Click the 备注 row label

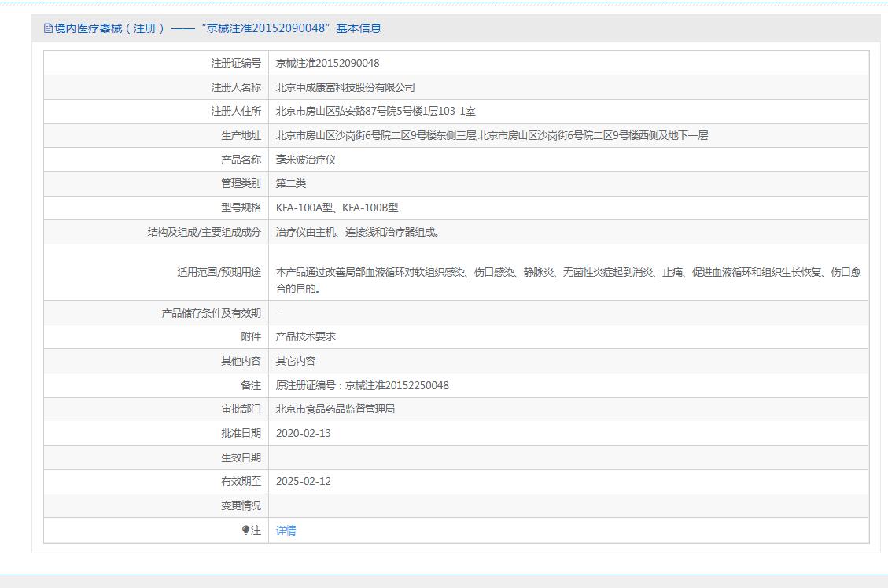click(x=251, y=385)
